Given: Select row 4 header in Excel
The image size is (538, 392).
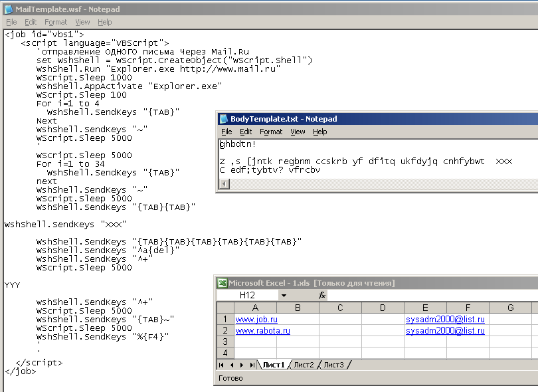Looking at the screenshot, I should pyautogui.click(x=225, y=353).
